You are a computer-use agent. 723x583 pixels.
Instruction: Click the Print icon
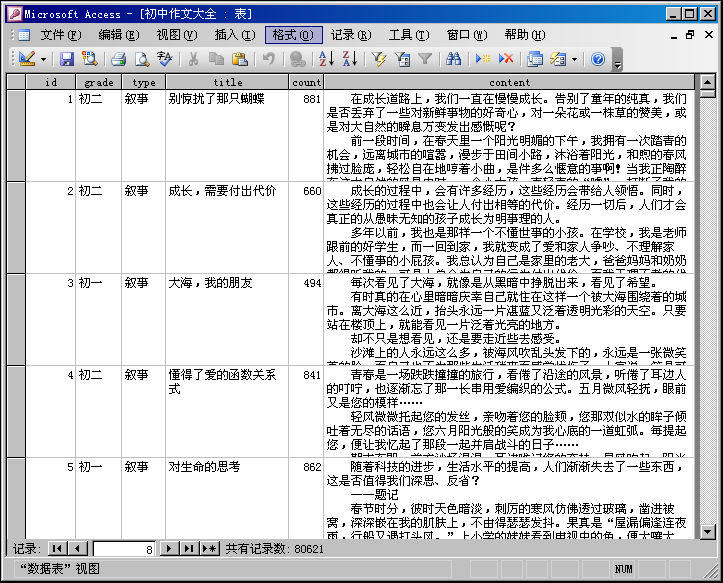(x=119, y=59)
